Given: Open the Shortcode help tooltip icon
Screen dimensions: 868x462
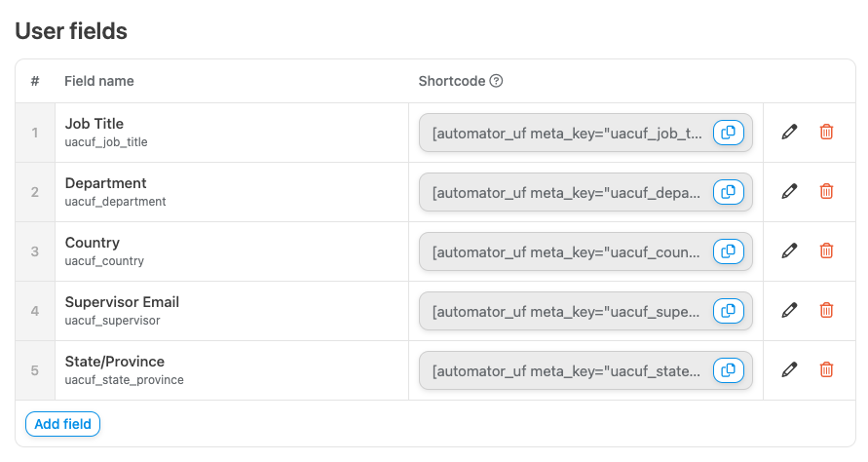Looking at the screenshot, I should pos(496,81).
